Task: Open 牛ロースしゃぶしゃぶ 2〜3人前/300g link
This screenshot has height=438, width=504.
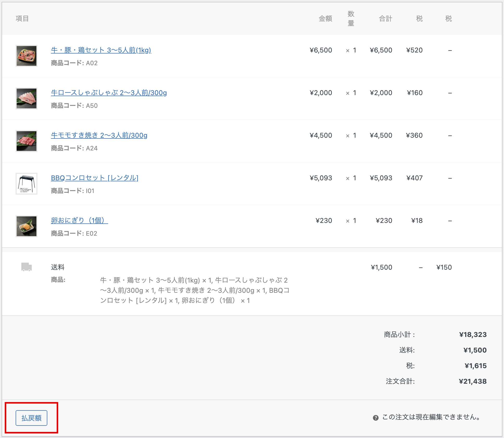Action: pos(109,92)
